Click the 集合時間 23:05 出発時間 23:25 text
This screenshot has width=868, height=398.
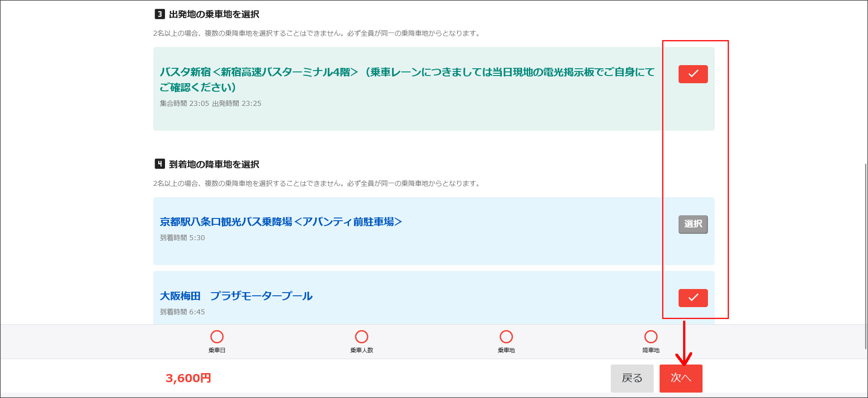coord(210,104)
